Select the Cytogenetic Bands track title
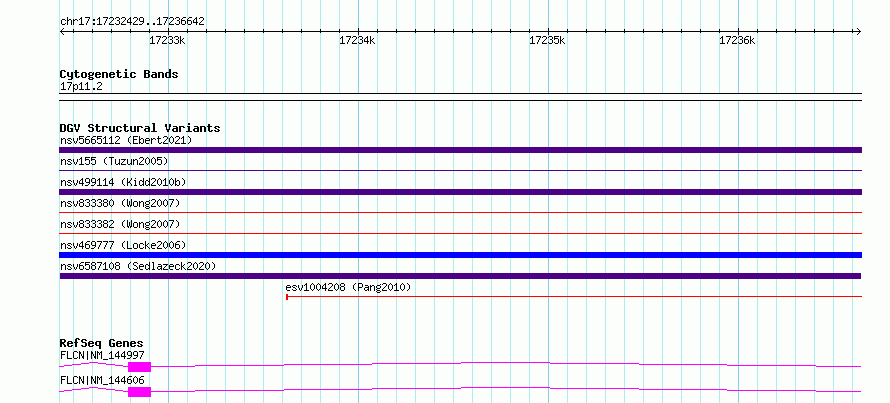Viewport: 890px width, 403px height. pyautogui.click(x=119, y=74)
